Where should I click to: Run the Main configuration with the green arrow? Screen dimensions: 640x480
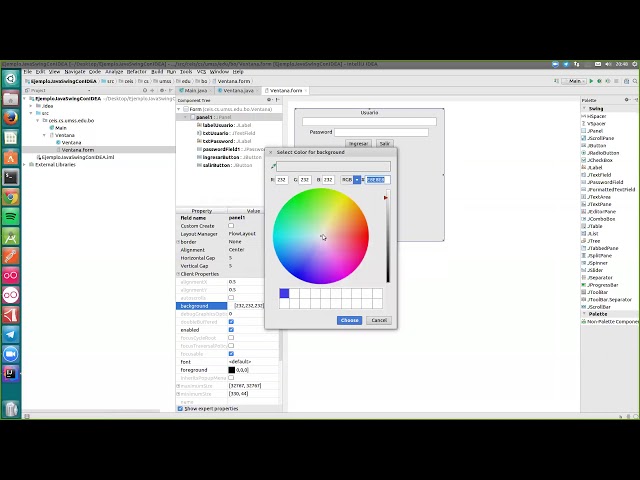[x=591, y=81]
